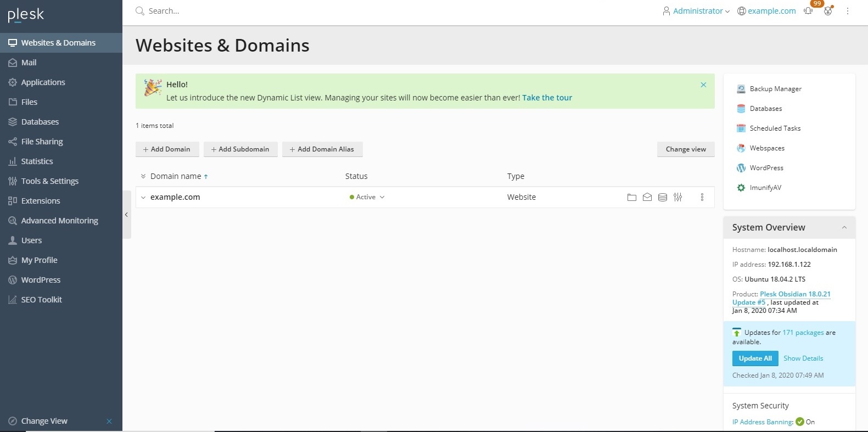
Task: Open Tools & Settings in sidebar
Action: [x=49, y=181]
